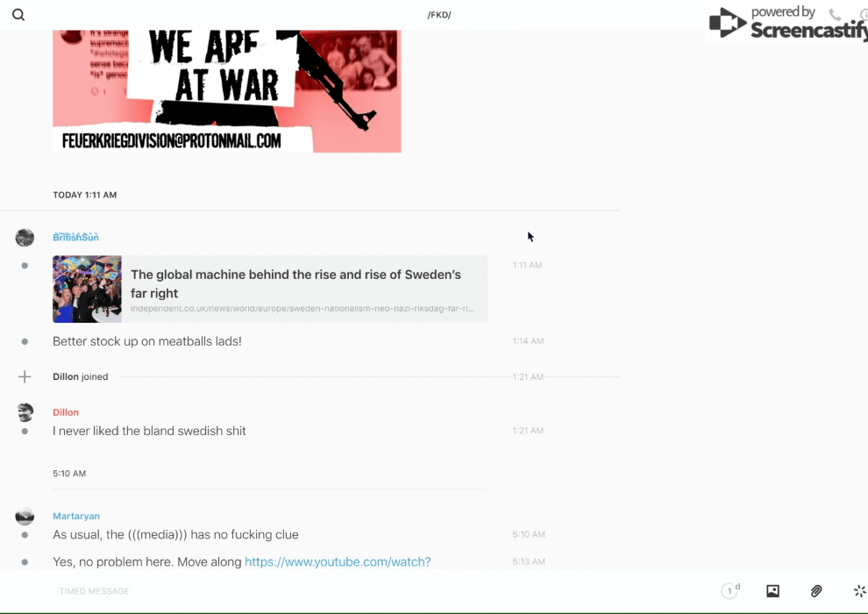The height and width of the screenshot is (614, 868).
Task: Click the article preview thumbnail image
Action: [87, 289]
